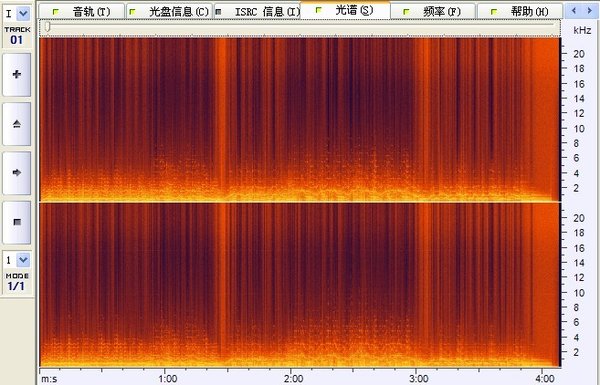Switch to the 频率(F) tab
Screen dimensions: 600x385
pyautogui.click(x=433, y=11)
